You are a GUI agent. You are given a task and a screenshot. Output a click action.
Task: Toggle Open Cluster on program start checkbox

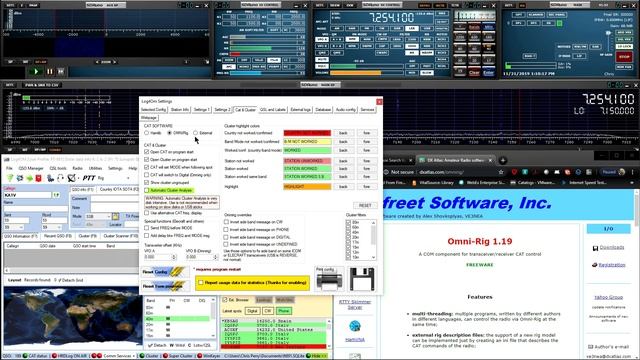pyautogui.click(x=147, y=160)
